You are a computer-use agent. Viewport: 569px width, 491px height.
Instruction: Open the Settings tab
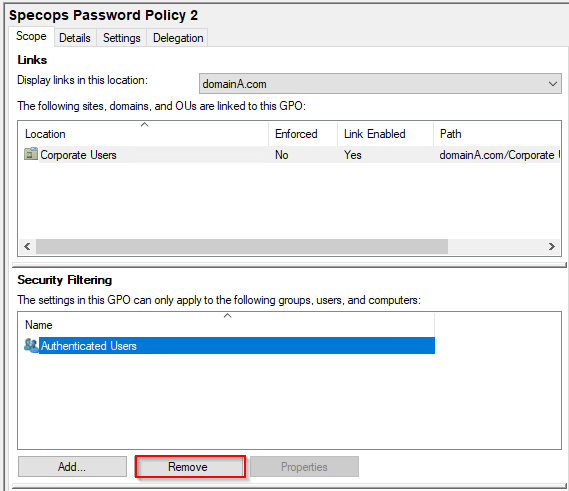pos(122,38)
